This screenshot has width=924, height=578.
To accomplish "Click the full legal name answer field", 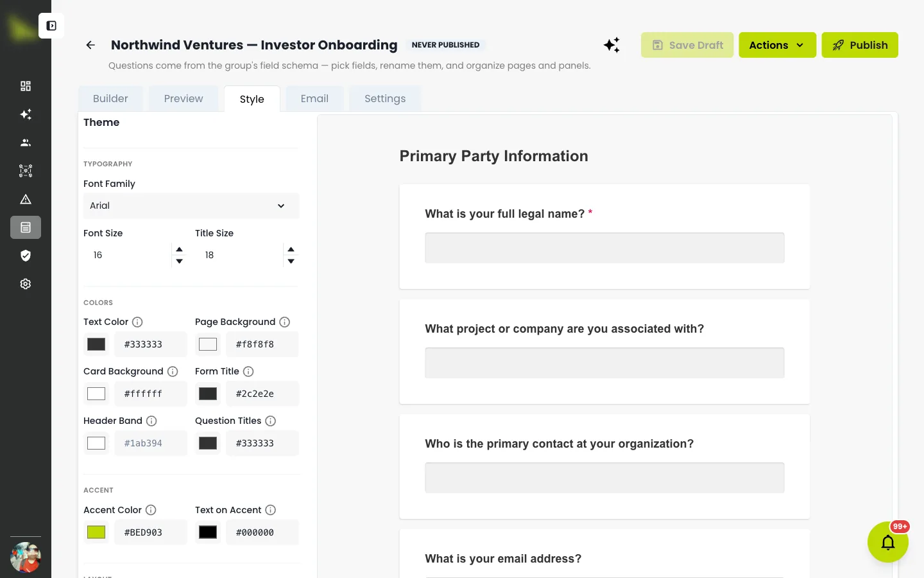I will (604, 248).
